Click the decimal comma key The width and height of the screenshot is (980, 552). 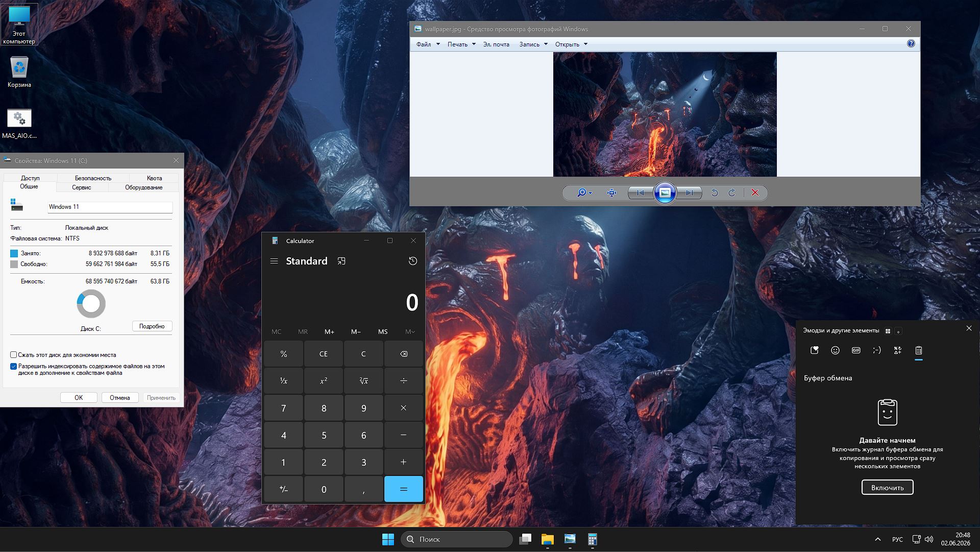point(363,489)
